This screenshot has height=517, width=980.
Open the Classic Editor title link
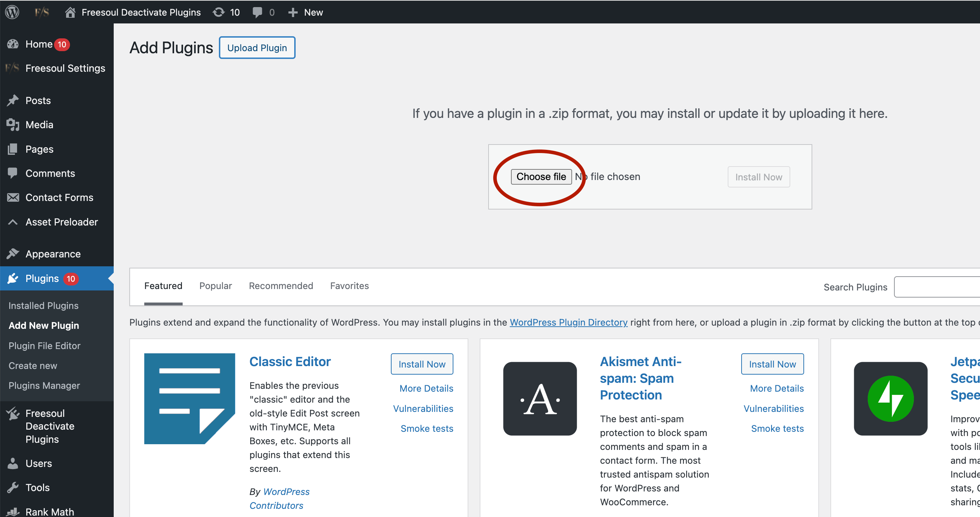coord(290,361)
